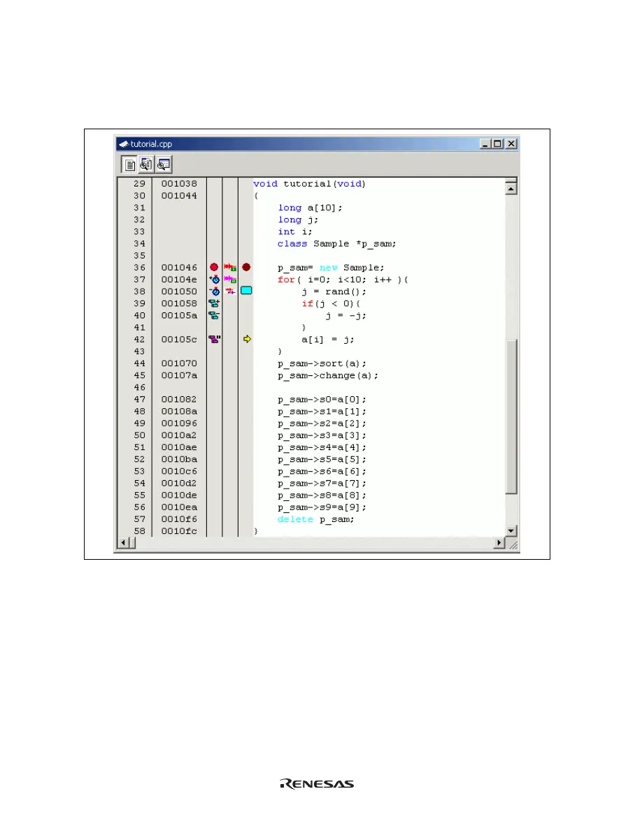Click the 'long a[10];' declaration
This screenshot has height=840, width=635.
(311, 208)
